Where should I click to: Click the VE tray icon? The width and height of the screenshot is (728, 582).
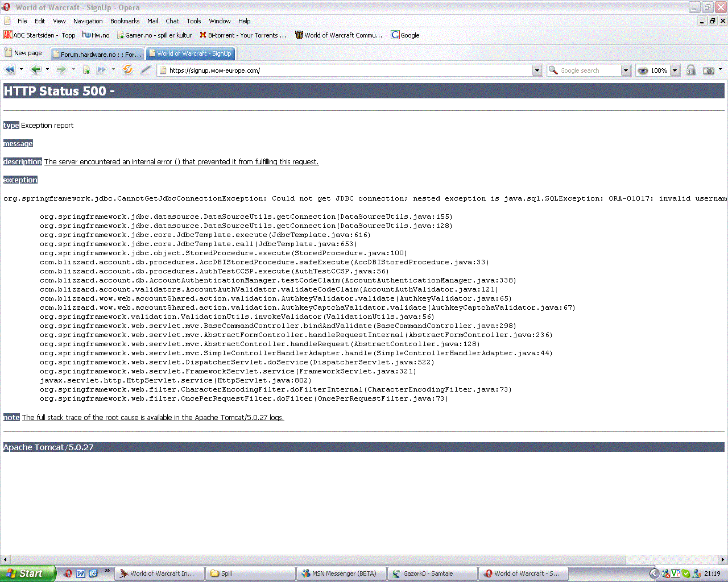coord(676,573)
